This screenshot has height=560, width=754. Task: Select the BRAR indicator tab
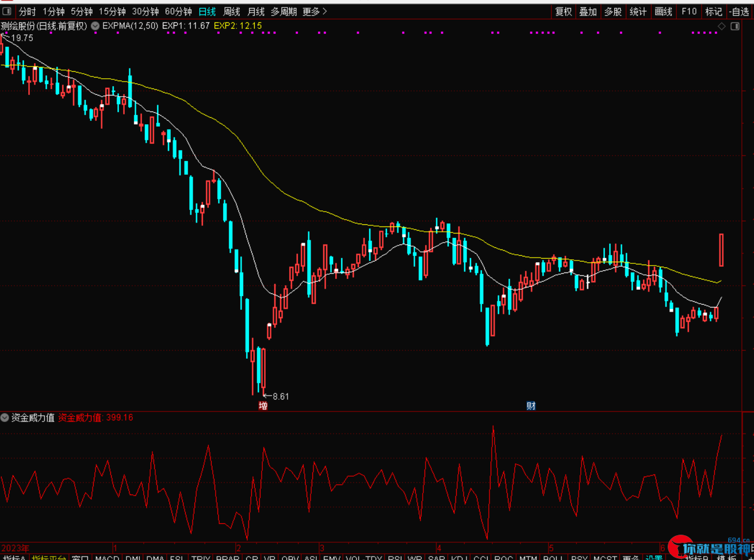(x=228, y=558)
